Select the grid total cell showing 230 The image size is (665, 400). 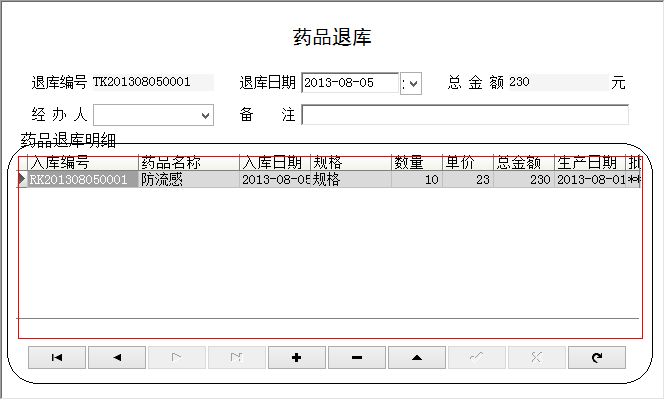coord(524,179)
